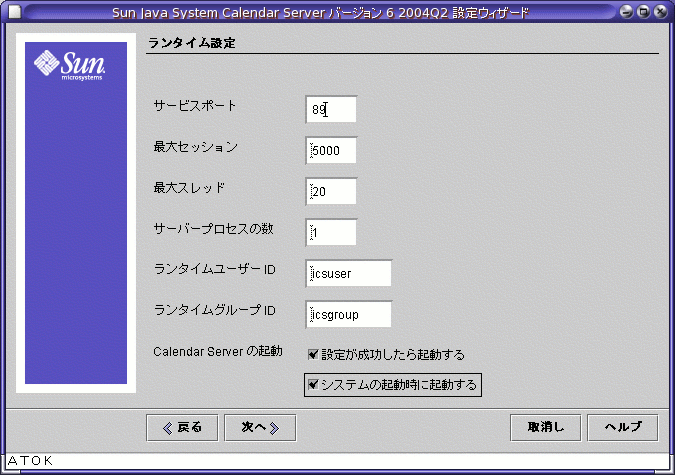
Task: Focus the 最大セッション field showing 5000
Action: [331, 150]
